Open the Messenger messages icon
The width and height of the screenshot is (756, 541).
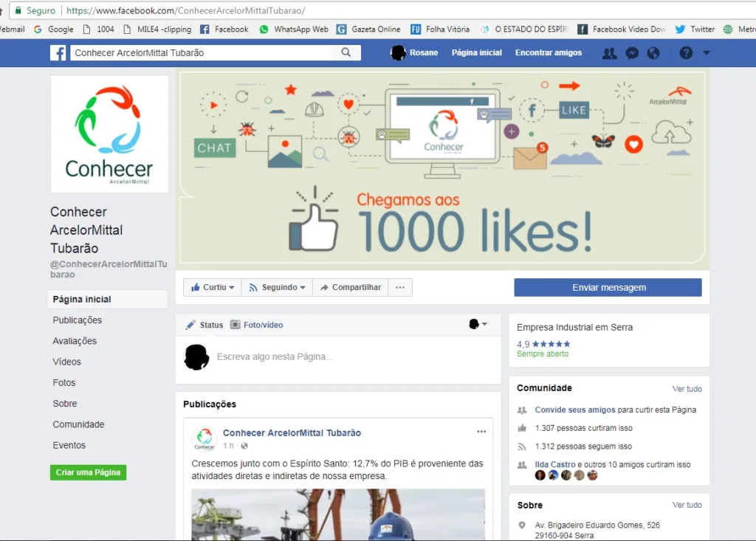(632, 53)
